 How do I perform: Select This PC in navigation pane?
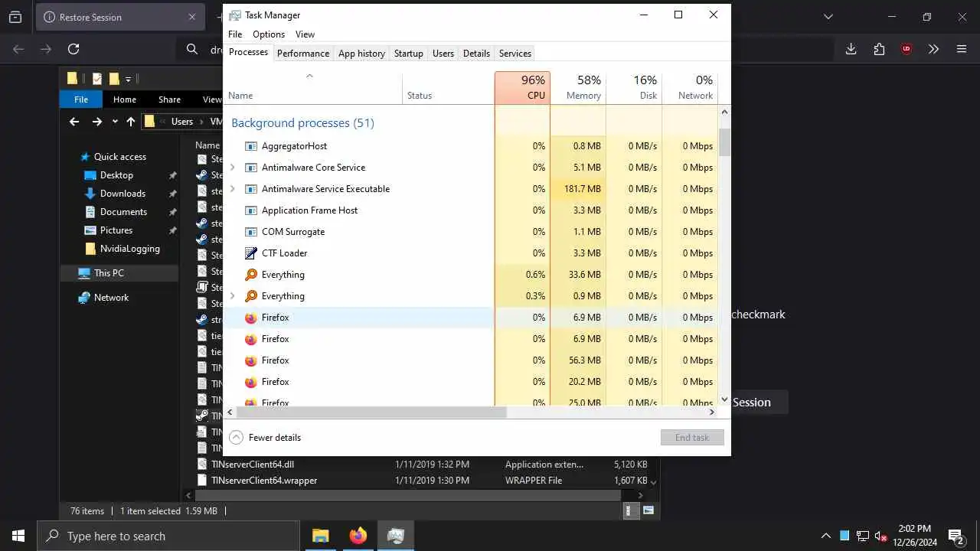point(109,273)
